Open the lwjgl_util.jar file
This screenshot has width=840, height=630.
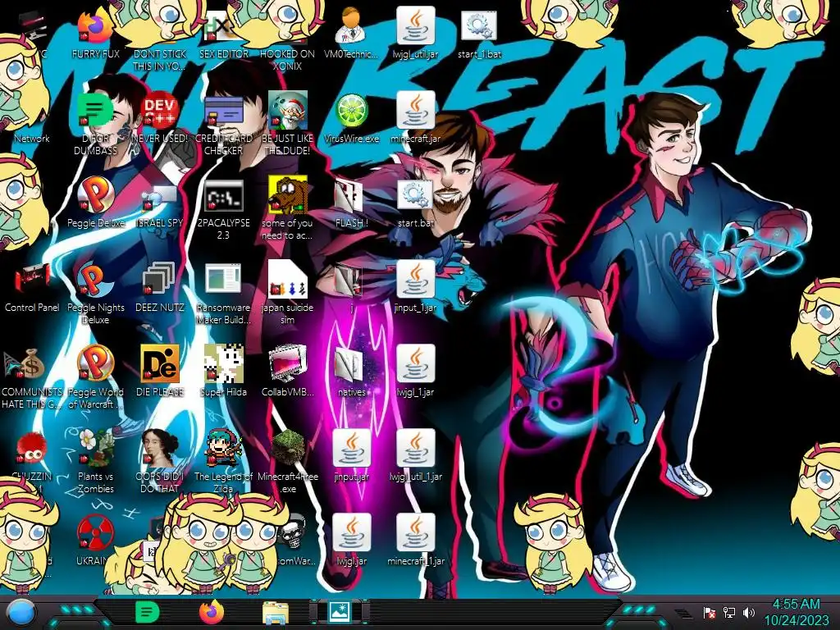point(415,25)
